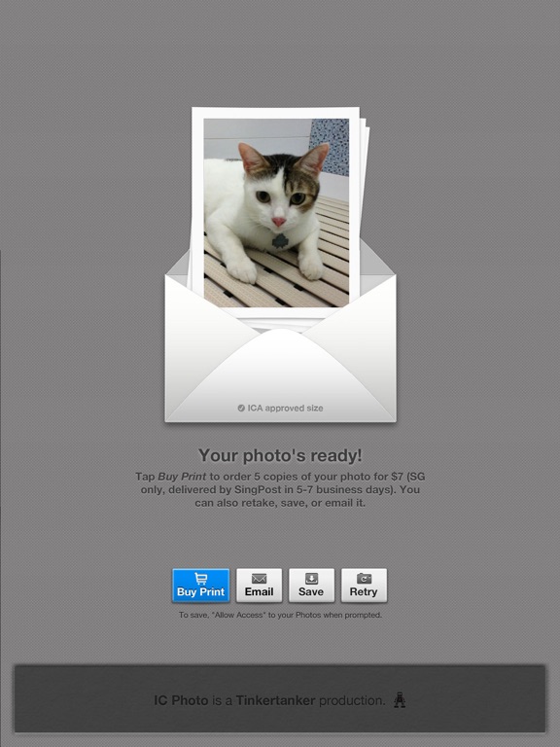The height and width of the screenshot is (747, 560).
Task: Tap the shopping cart icon on Buy Print
Action: pos(201,579)
